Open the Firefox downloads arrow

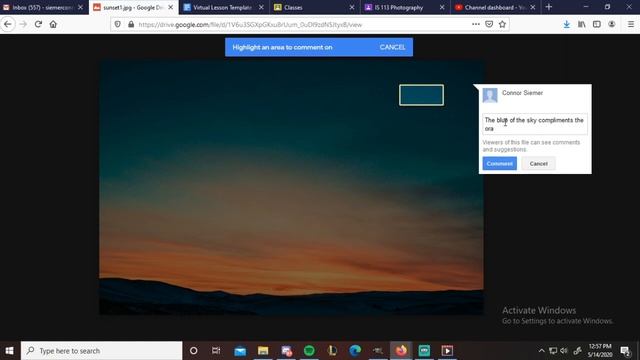[567, 24]
